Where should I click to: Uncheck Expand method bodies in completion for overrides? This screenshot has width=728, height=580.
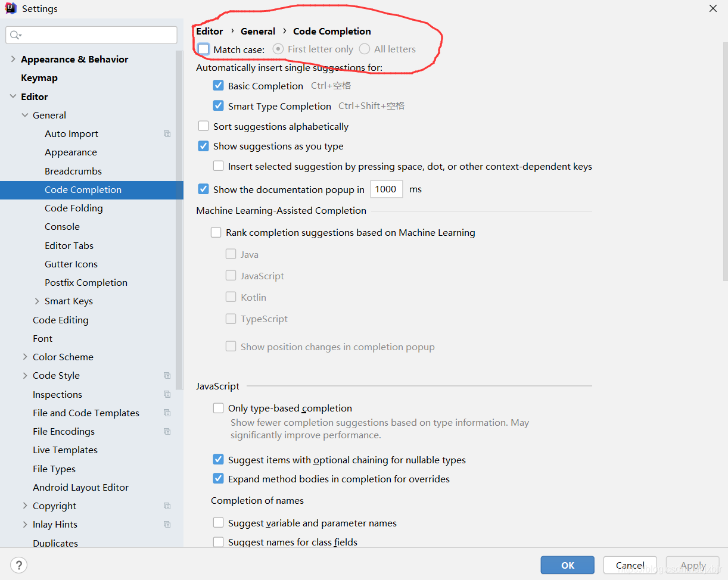click(218, 479)
